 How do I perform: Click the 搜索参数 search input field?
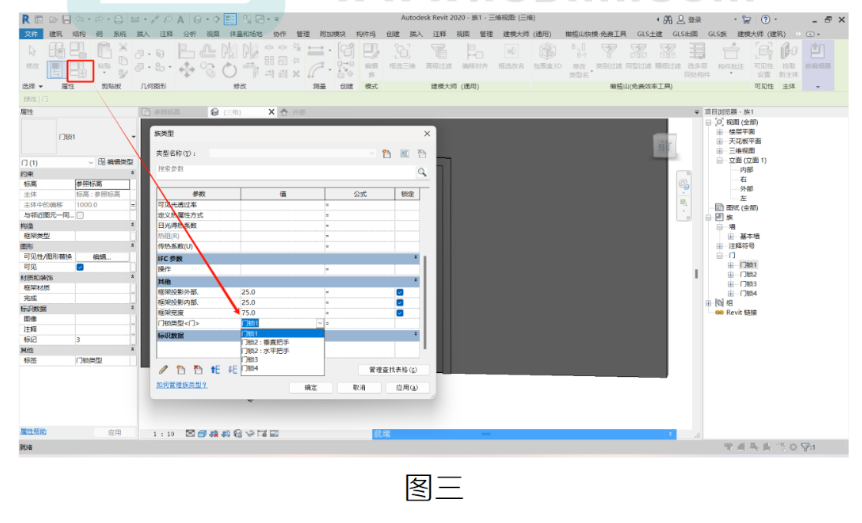tap(285, 171)
